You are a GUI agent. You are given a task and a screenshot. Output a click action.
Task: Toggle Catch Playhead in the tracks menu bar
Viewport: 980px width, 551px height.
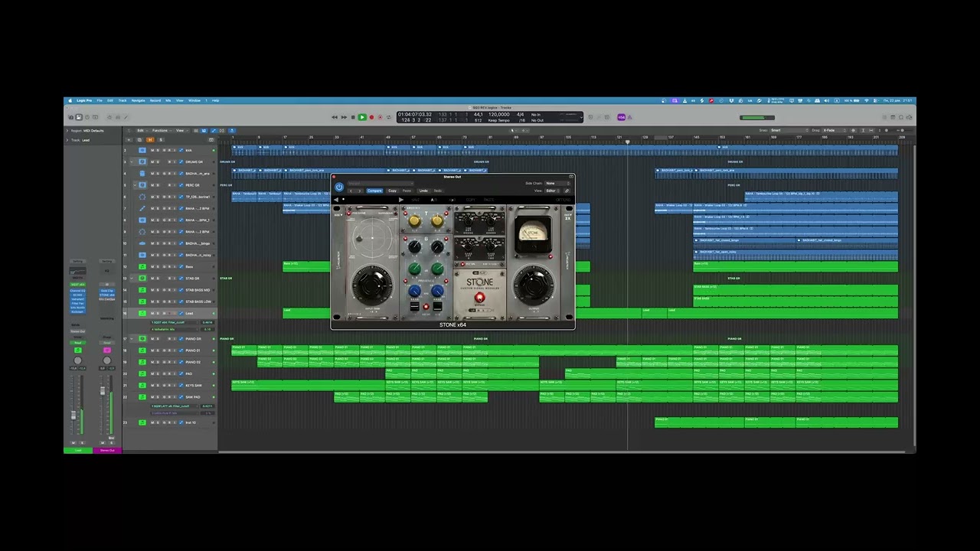232,130
